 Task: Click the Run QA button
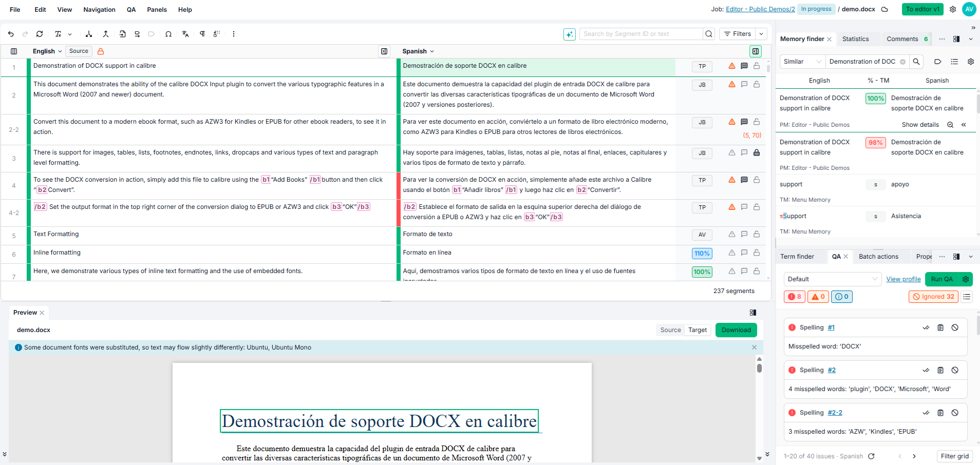pyautogui.click(x=942, y=279)
